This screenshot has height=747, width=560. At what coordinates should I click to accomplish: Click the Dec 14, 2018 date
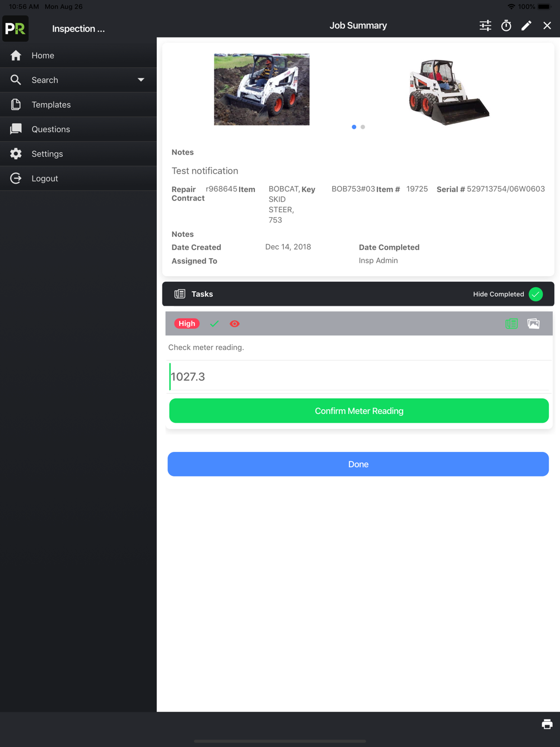tap(288, 247)
